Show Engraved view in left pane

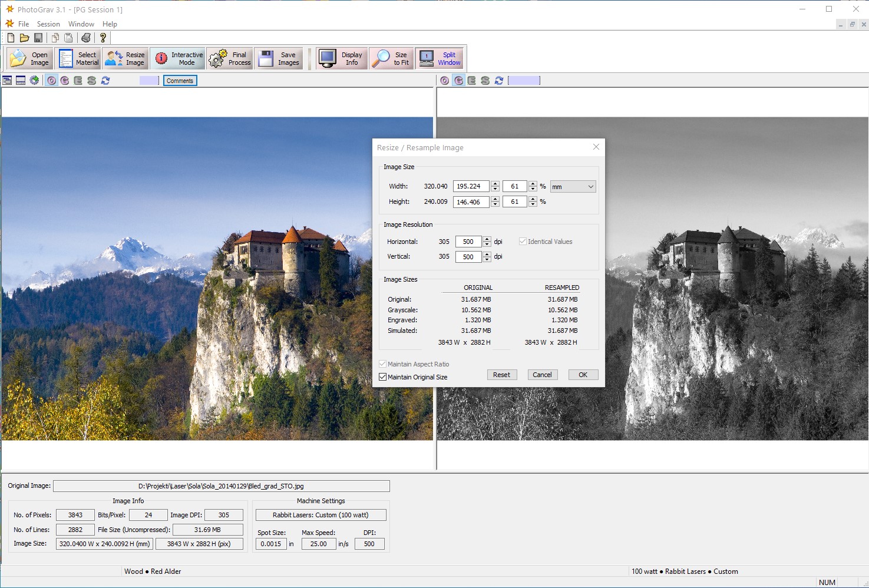pos(78,81)
